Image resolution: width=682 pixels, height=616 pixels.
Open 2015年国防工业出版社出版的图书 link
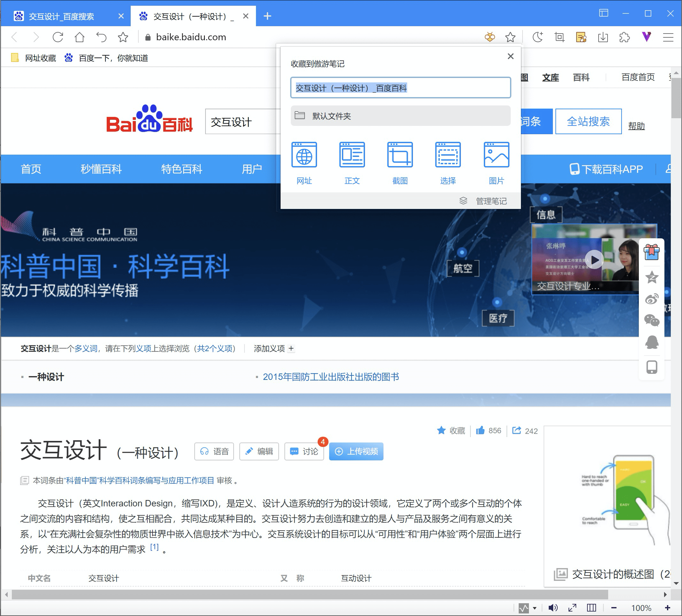point(331,377)
